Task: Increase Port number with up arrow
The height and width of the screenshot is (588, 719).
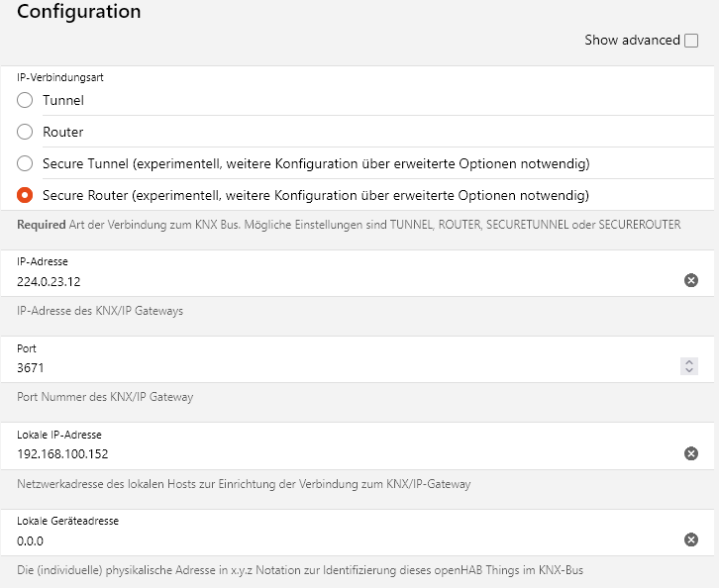Action: point(689,363)
